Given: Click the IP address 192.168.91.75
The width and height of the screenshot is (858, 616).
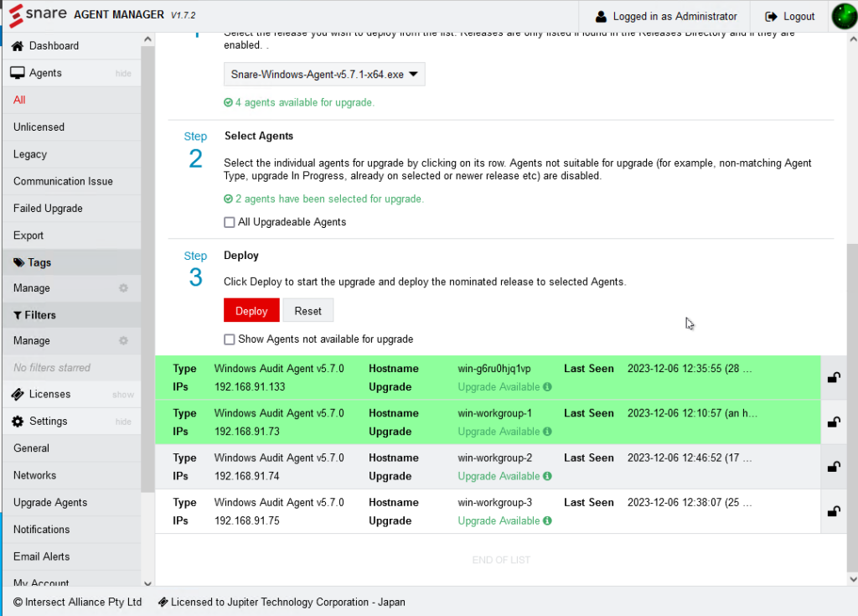Looking at the screenshot, I should (247, 520).
